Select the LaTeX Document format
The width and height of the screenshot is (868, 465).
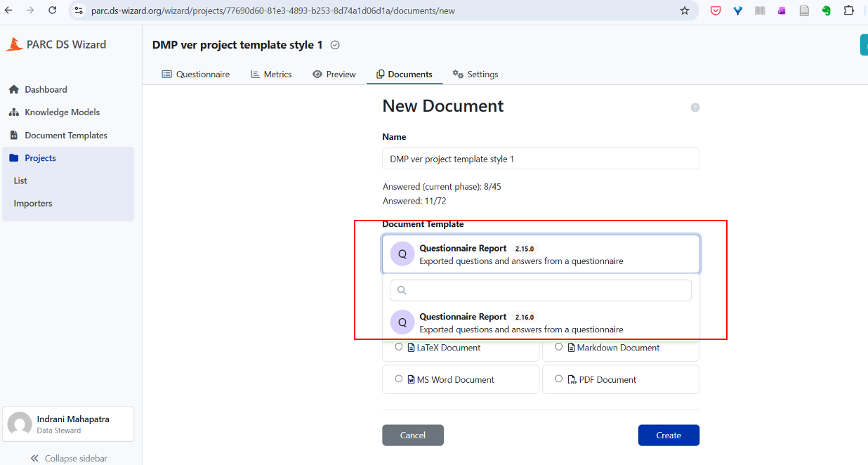click(x=399, y=347)
